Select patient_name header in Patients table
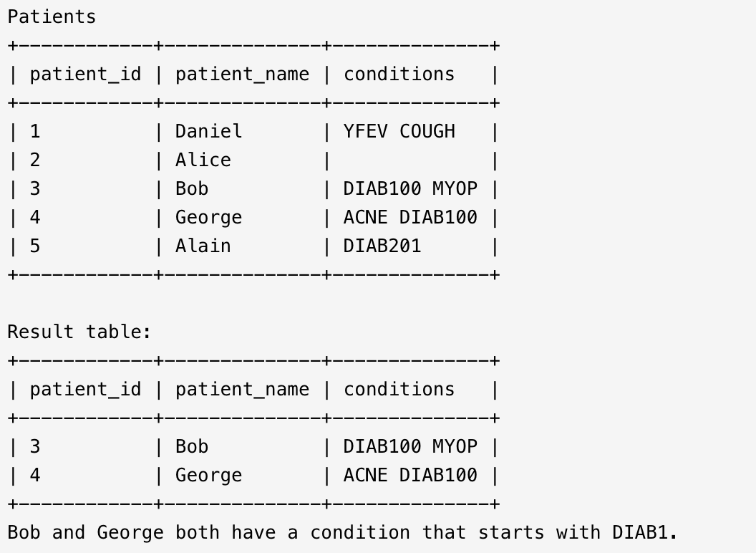Viewport: 756px width, 553px height. click(x=242, y=74)
